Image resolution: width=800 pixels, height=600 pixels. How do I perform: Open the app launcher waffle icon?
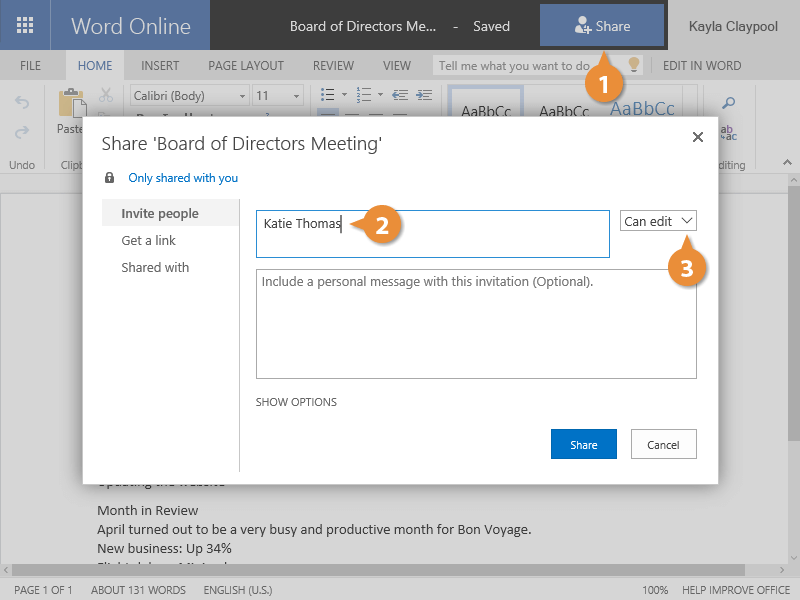tap(25, 26)
